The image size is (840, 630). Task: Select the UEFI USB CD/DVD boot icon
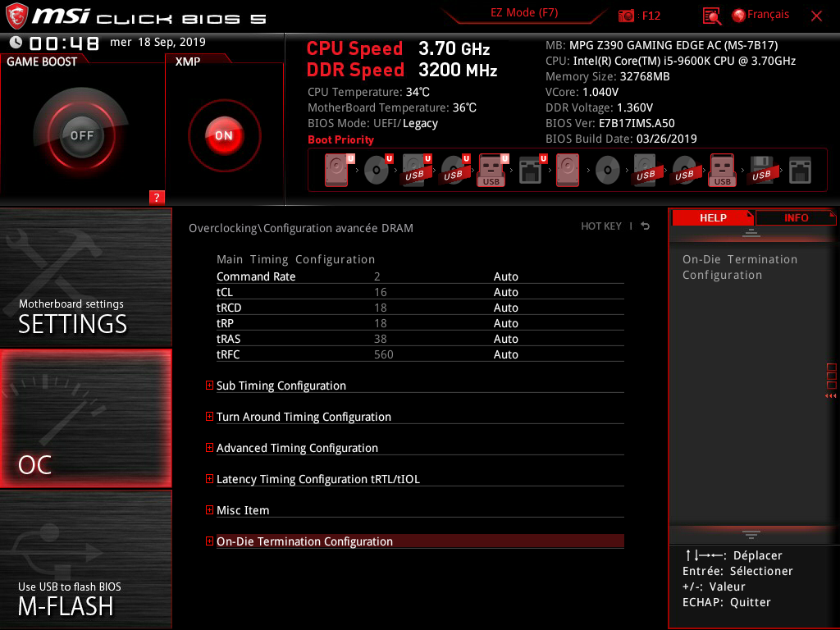click(x=454, y=170)
